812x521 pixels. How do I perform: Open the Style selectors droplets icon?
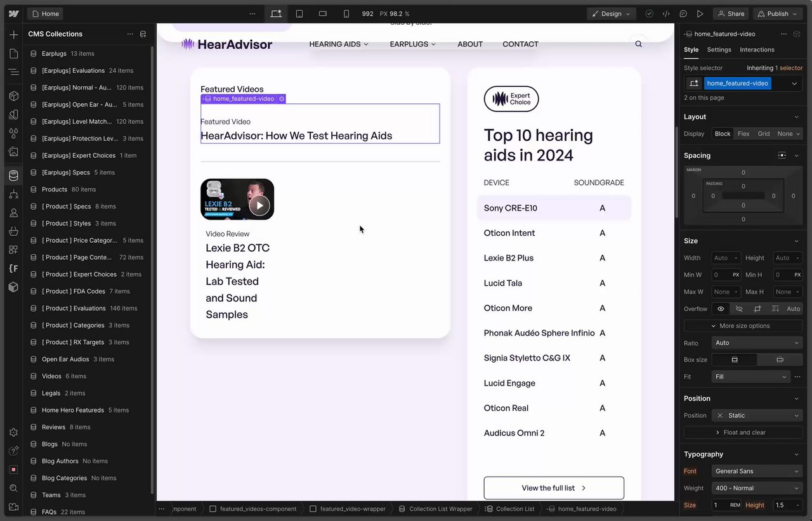coord(13,133)
